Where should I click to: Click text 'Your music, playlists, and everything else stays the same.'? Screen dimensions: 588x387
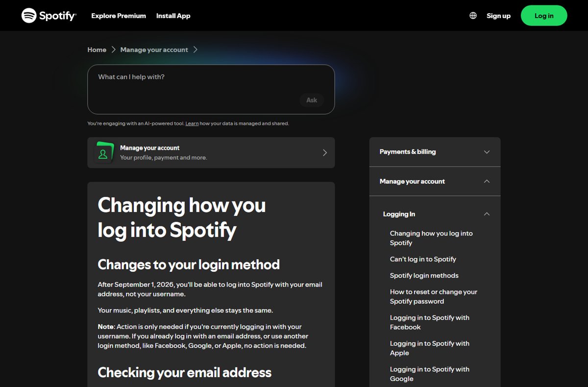(185, 310)
